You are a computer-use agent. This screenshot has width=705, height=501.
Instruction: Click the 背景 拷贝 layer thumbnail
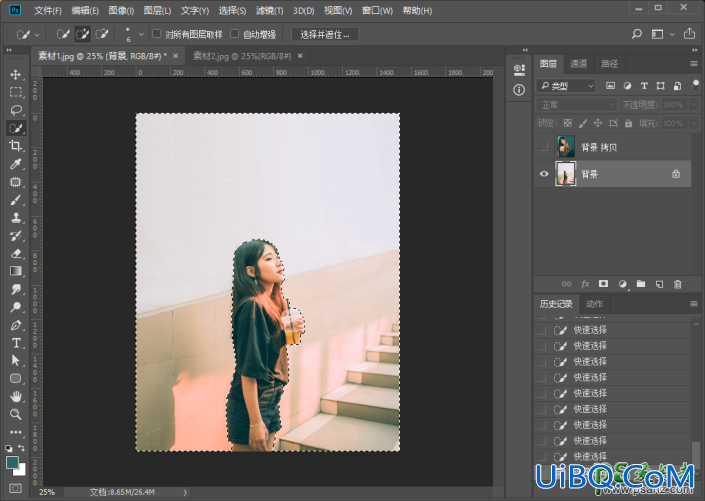pyautogui.click(x=566, y=147)
